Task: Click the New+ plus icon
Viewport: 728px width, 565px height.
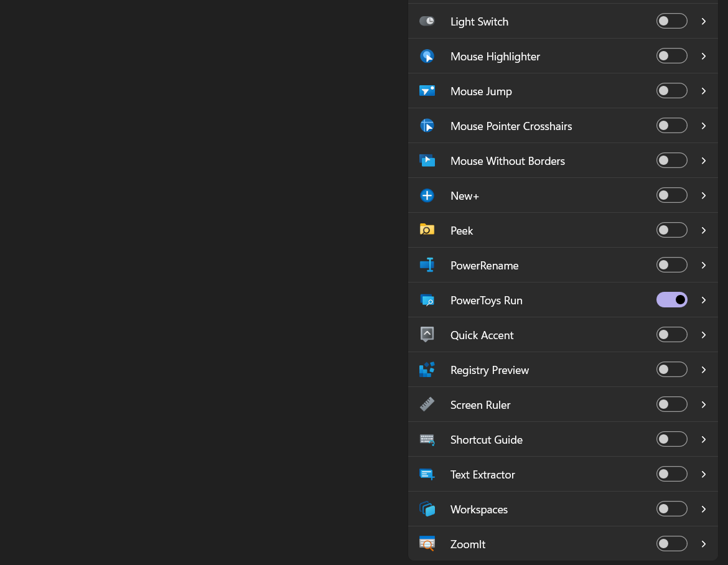Action: coord(427,195)
